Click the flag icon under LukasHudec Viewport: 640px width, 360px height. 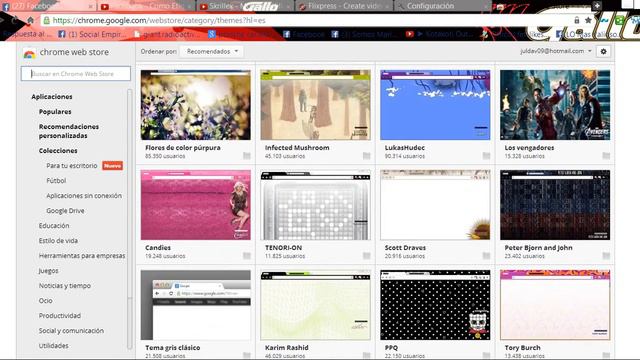point(486,156)
